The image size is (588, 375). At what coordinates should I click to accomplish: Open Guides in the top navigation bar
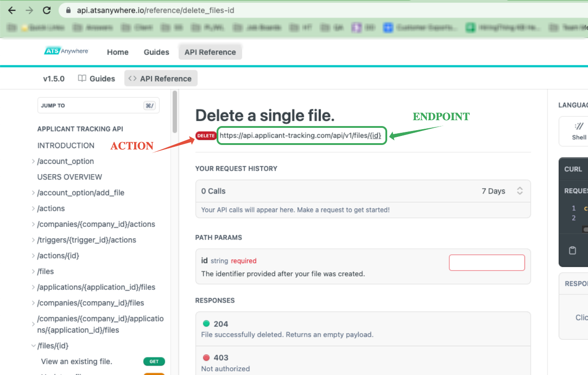(x=156, y=52)
